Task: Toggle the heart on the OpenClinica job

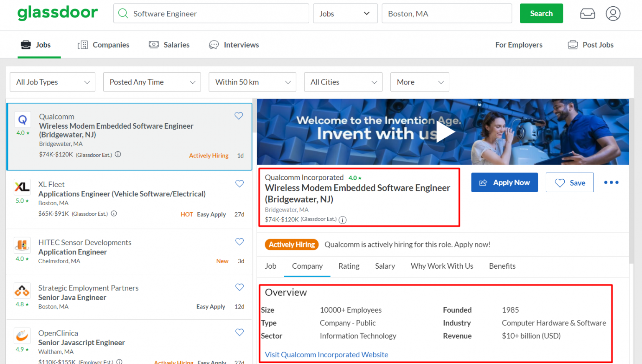Action: [x=239, y=332]
